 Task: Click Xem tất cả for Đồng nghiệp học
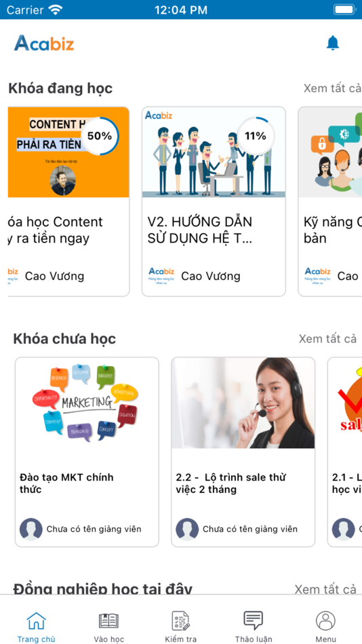[x=325, y=589]
